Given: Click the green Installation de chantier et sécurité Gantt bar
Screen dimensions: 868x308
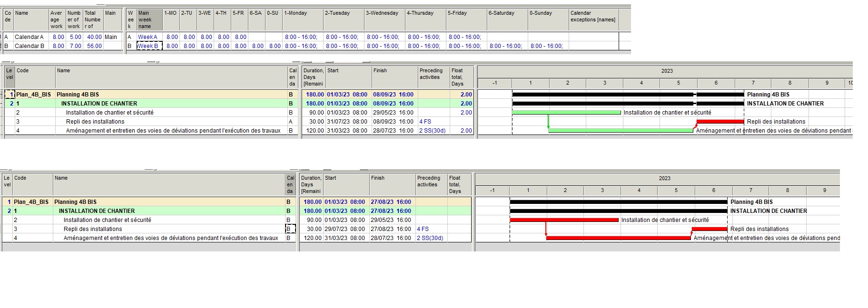Looking at the screenshot, I should coord(566,113).
